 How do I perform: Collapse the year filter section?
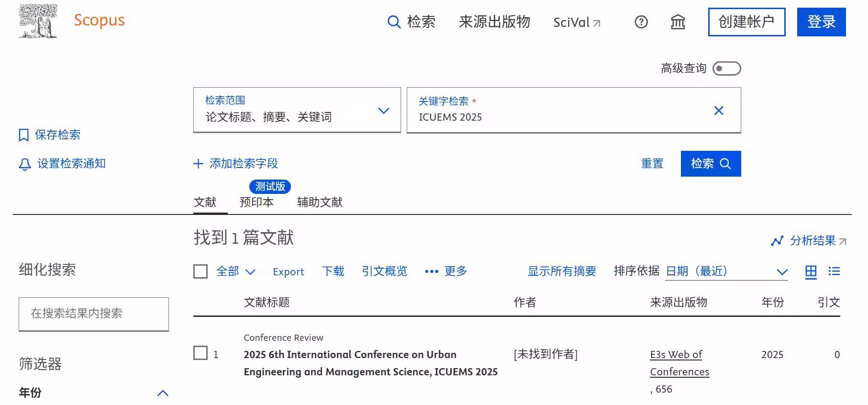pos(163,393)
